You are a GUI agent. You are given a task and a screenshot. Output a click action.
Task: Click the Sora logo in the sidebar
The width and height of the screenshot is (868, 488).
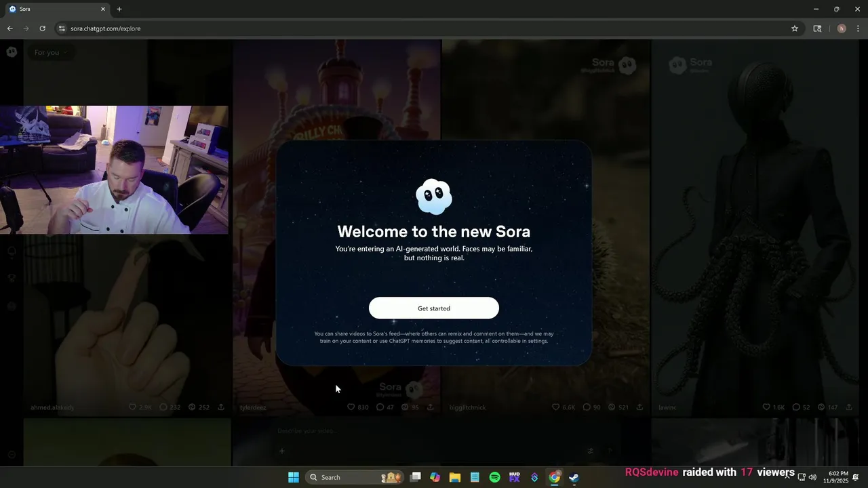coord(12,52)
